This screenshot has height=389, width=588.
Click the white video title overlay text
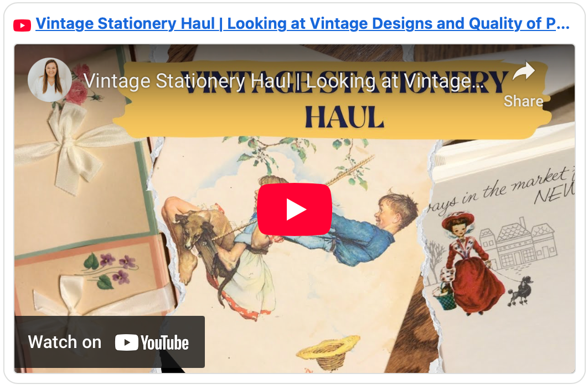click(x=283, y=81)
